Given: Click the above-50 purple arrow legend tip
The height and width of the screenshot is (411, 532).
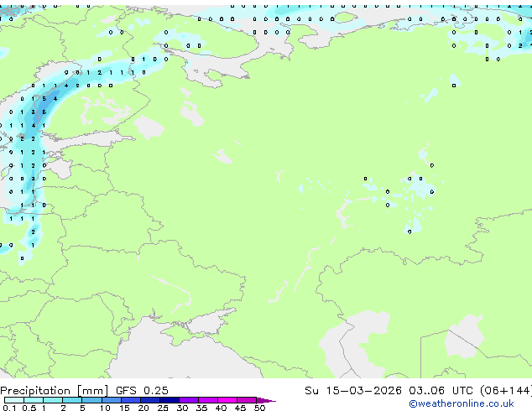Looking at the screenshot, I should pyautogui.click(x=265, y=401).
